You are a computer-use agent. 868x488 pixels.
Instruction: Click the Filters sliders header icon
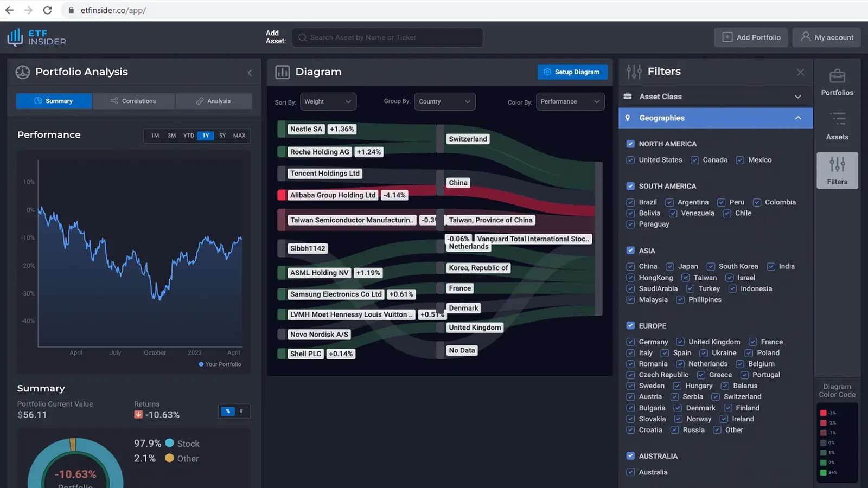pos(634,72)
